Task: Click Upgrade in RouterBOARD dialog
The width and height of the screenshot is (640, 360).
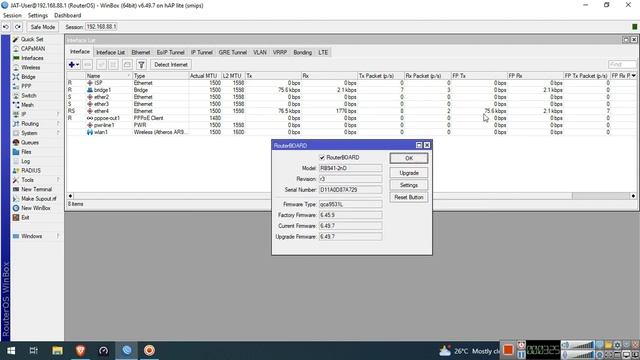Action: 409,173
